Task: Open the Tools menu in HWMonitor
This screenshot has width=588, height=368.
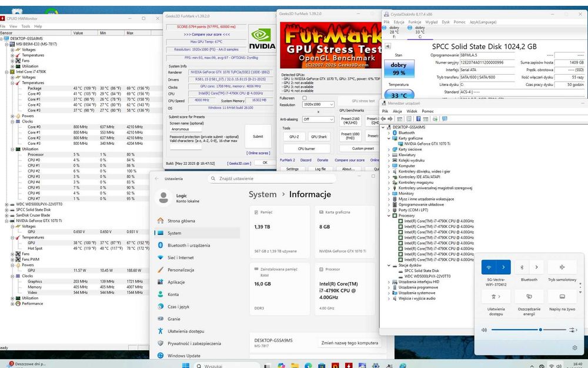Action: (x=25, y=26)
